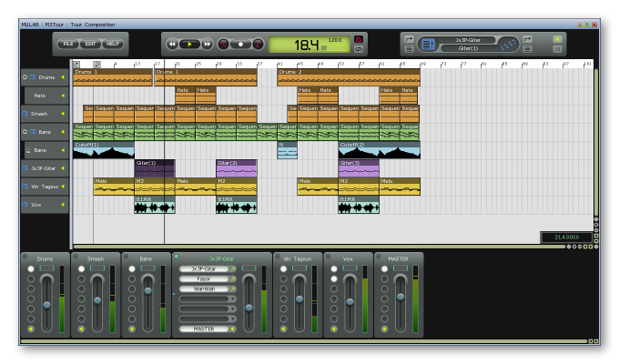Click the MASTER strip volume fader
The height and width of the screenshot is (364, 619).
click(x=401, y=297)
